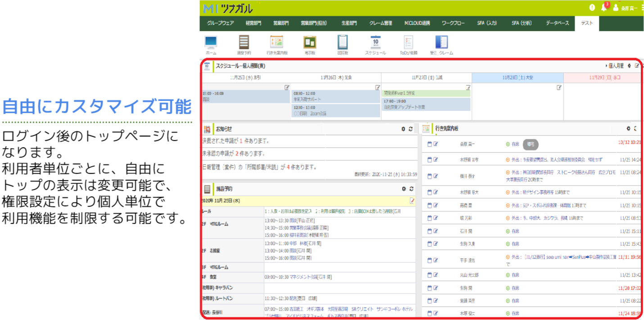Click the 帰宅 badge in the first destination row
Screen dimensions: 644x320
531,144
